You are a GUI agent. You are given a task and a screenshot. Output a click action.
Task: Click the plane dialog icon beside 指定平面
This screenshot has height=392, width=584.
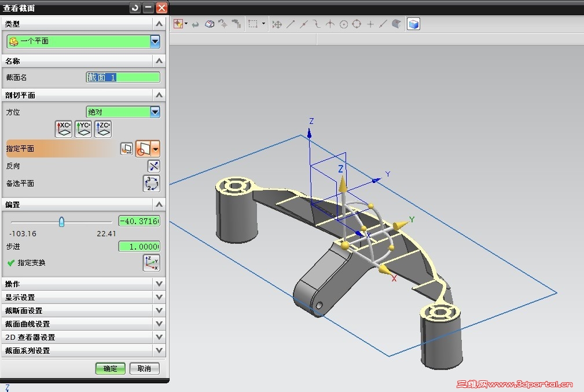point(127,149)
